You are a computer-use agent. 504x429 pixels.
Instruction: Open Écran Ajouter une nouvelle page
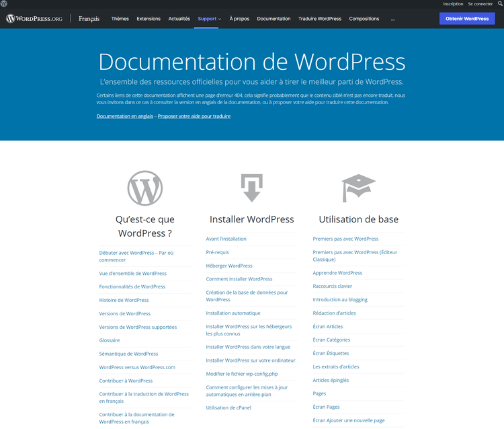[349, 420]
